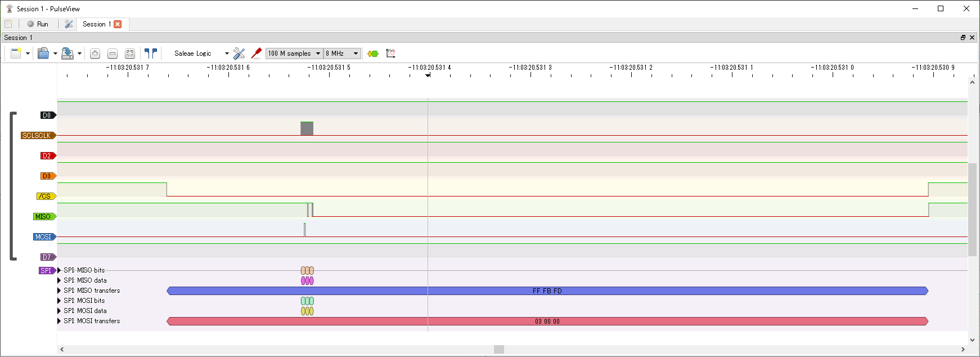This screenshot has width=980, height=357.
Task: Click the add math signal icon
Action: [x=391, y=53]
